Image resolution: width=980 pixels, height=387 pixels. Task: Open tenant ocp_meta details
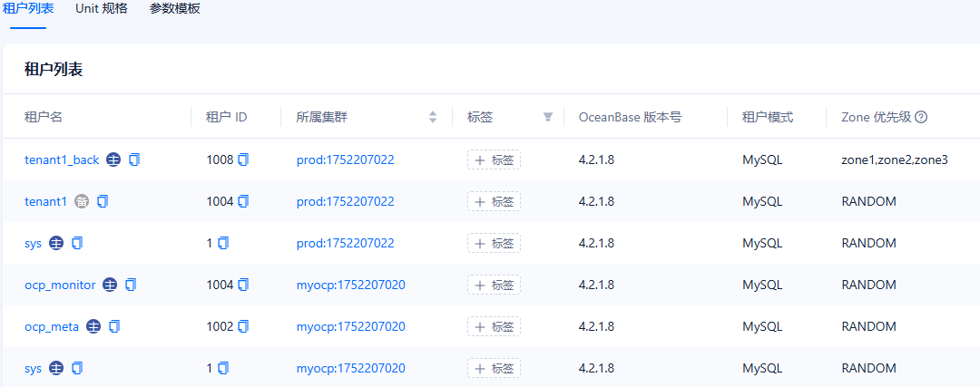52,326
